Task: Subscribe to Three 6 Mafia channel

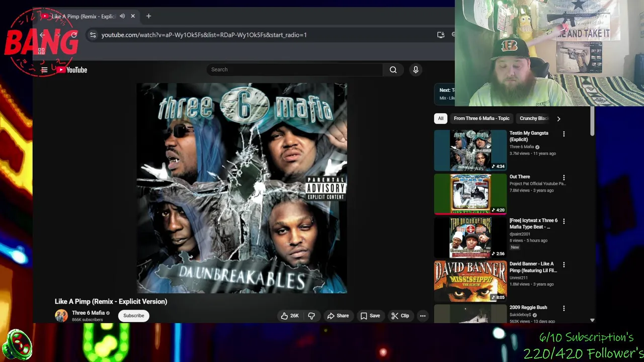Action: pos(134,316)
